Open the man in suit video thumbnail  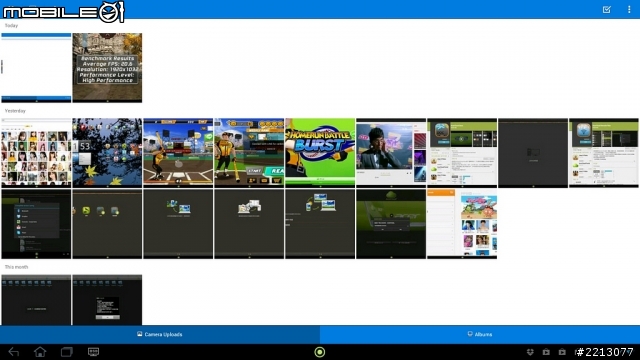[391, 153]
